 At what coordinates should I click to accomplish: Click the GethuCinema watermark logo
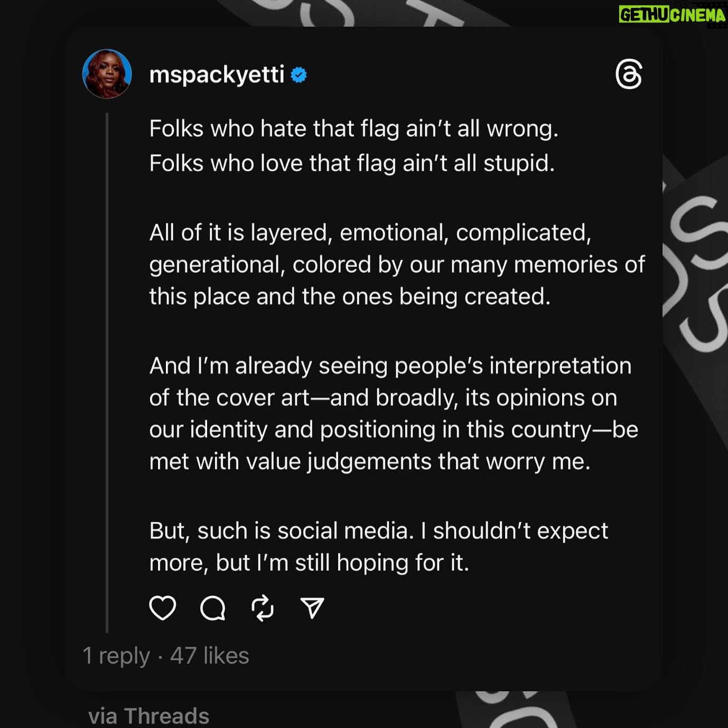pyautogui.click(x=672, y=14)
